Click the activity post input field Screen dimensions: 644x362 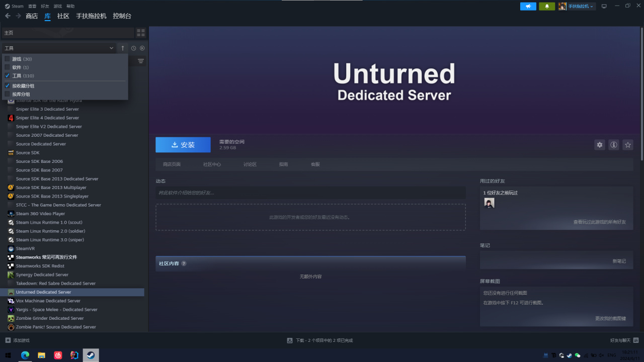310,193
